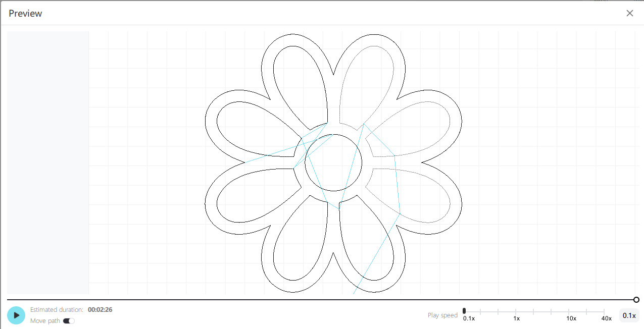
Task: Click the Play speed slider handle at 0.1x
Action: (464, 311)
